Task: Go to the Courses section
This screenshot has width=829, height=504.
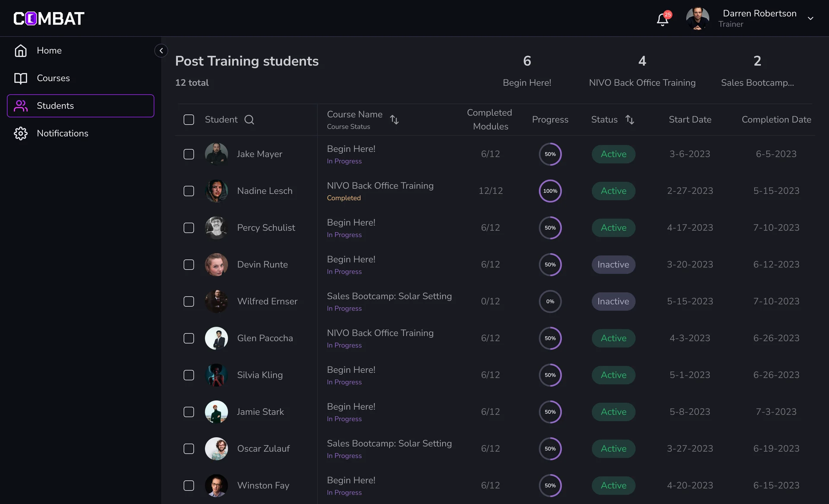Action: (80, 78)
